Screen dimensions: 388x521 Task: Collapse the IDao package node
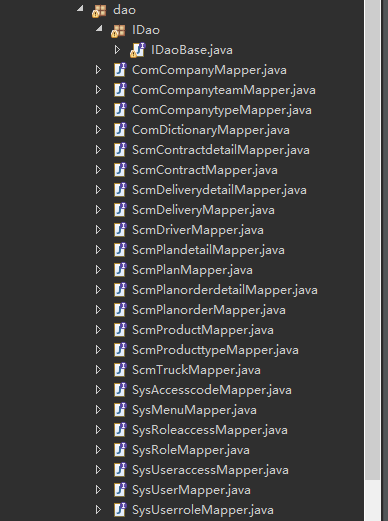tap(99, 29)
